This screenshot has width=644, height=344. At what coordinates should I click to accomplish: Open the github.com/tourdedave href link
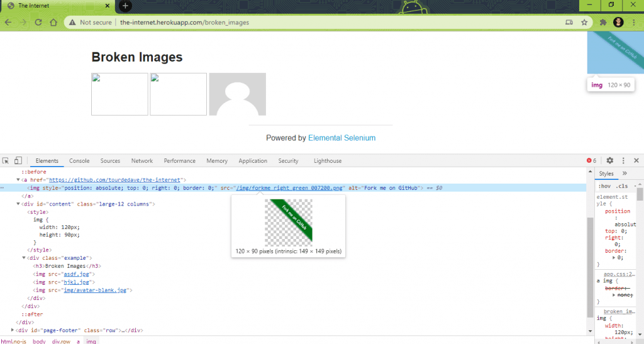(x=114, y=180)
